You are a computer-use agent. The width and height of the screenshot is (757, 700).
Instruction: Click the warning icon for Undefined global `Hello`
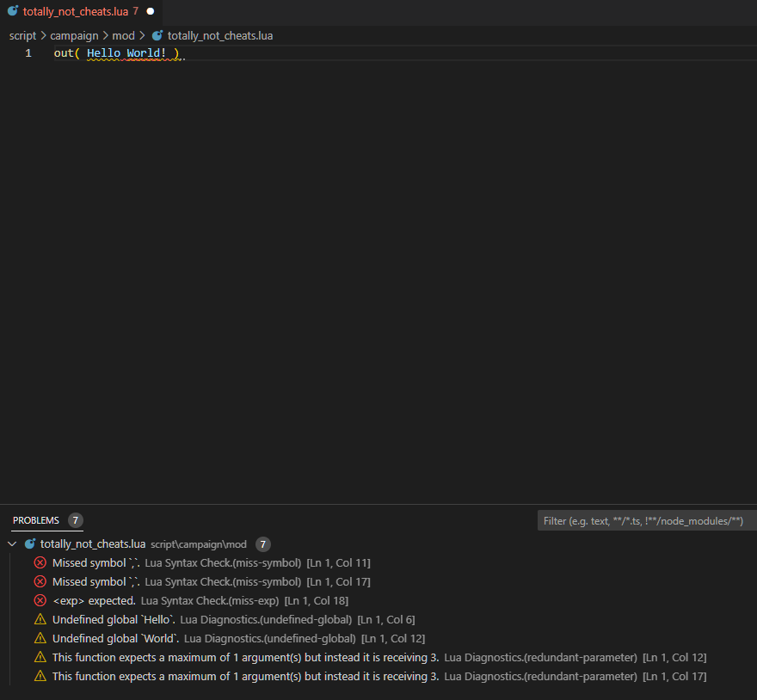pos(40,619)
